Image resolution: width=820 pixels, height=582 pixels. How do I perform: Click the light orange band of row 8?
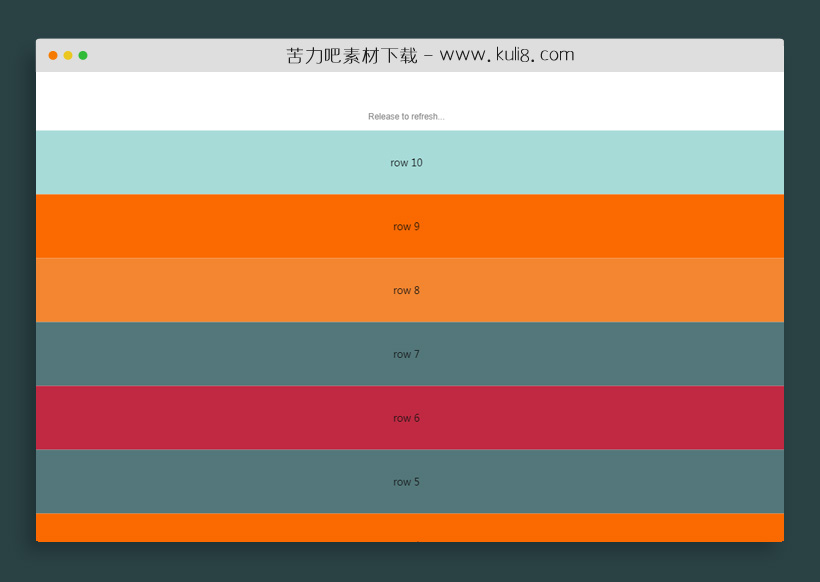click(200, 290)
